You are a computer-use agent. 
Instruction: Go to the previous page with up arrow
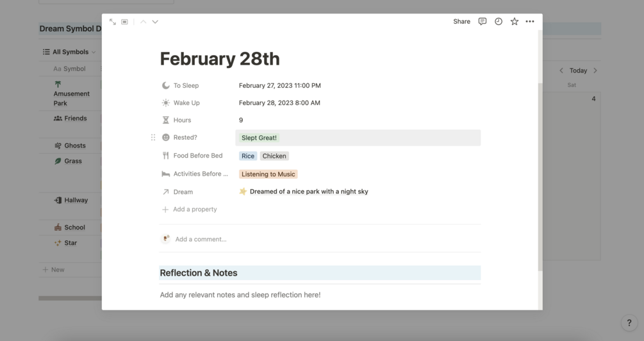click(144, 22)
